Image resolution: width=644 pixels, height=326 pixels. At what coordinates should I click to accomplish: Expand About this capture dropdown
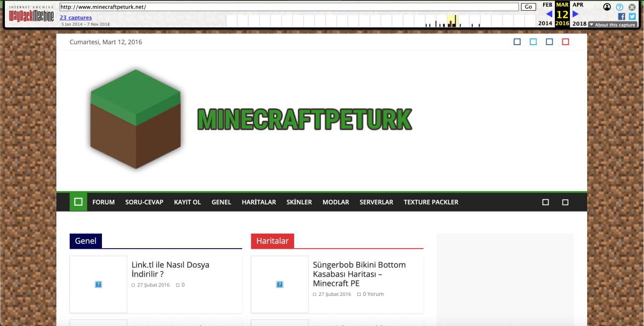(x=612, y=25)
